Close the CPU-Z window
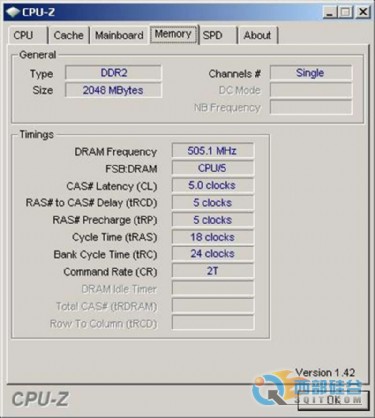 click(363, 13)
